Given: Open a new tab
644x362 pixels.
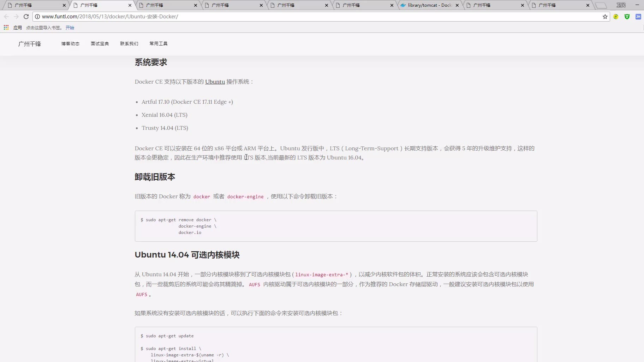Looking at the screenshot, I should tap(601, 5).
